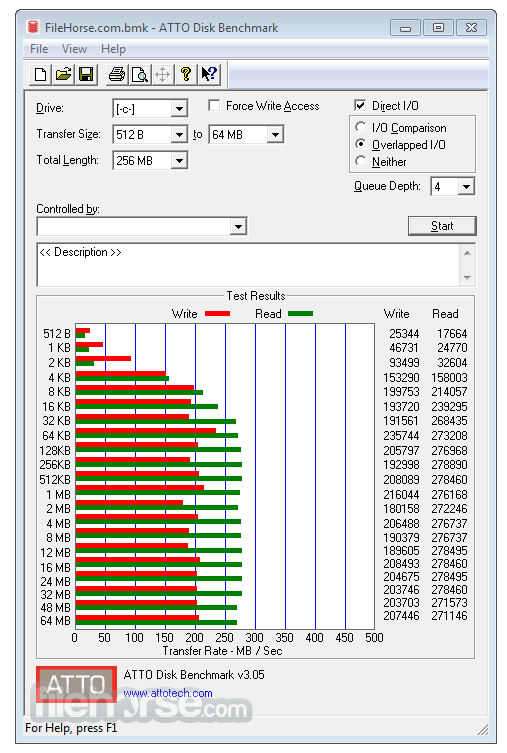Open Print Preview toolbar icon

point(140,74)
